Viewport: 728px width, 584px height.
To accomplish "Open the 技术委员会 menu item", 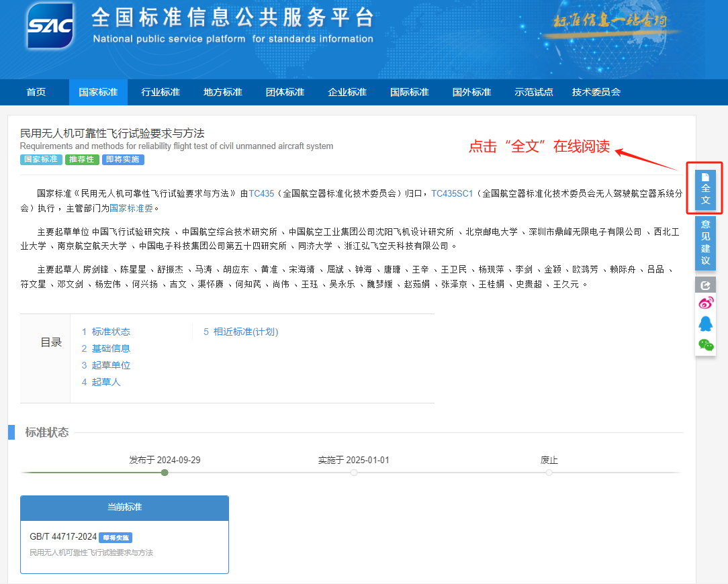I will point(596,92).
